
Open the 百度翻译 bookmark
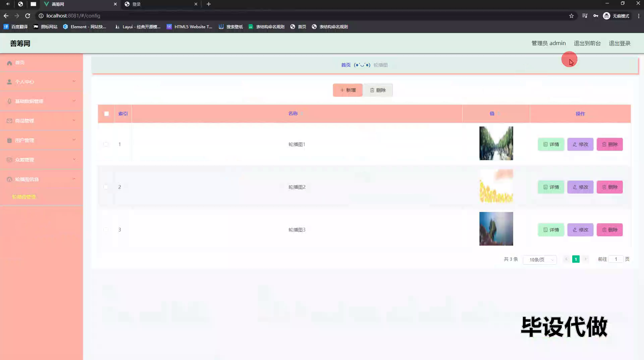point(16,27)
